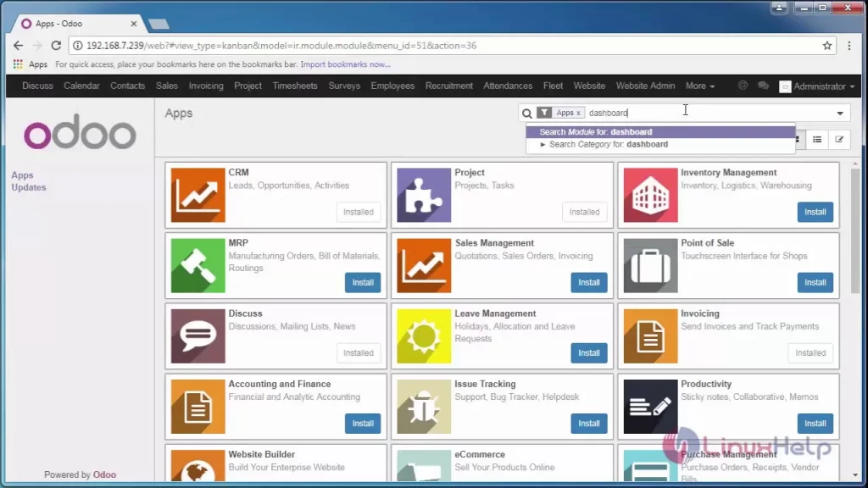868x488 pixels.
Task: Open the More menu in navbar
Action: (x=699, y=86)
